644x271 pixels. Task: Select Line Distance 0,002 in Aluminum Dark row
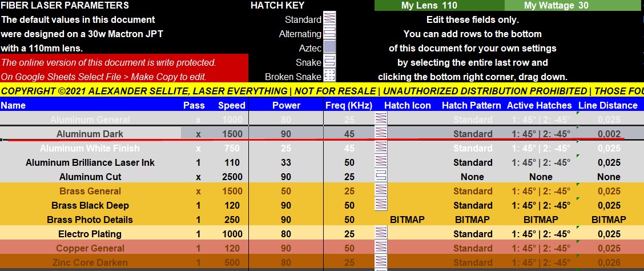tap(609, 134)
